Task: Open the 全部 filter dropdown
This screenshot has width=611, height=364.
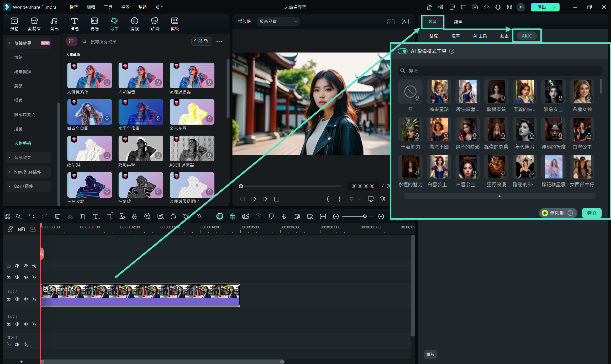Action: click(x=201, y=42)
